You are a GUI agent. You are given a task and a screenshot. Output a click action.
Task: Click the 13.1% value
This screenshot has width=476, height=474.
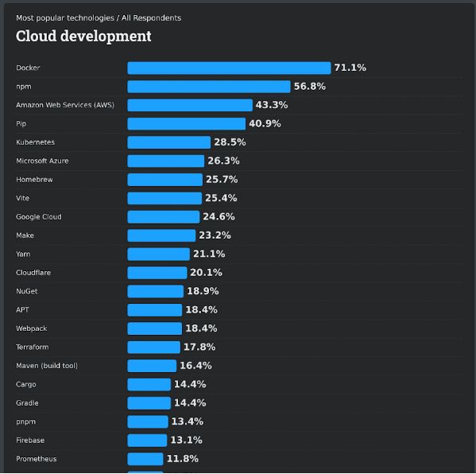pos(186,440)
